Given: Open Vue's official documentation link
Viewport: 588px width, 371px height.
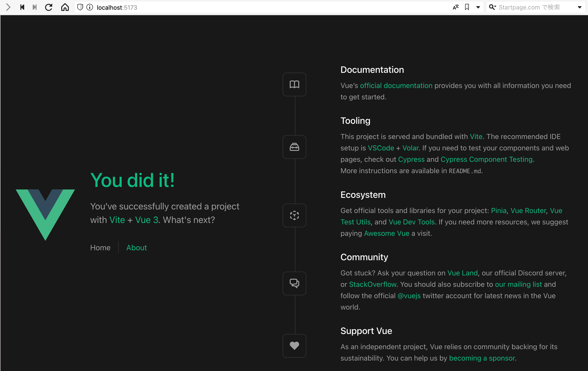Looking at the screenshot, I should point(396,85).
